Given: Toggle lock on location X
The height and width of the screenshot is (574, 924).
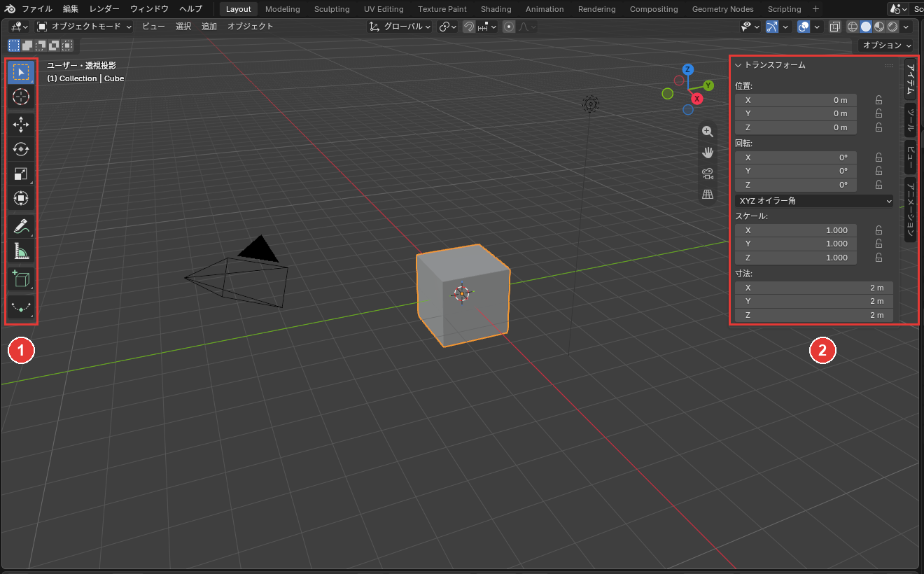Looking at the screenshot, I should tap(878, 100).
